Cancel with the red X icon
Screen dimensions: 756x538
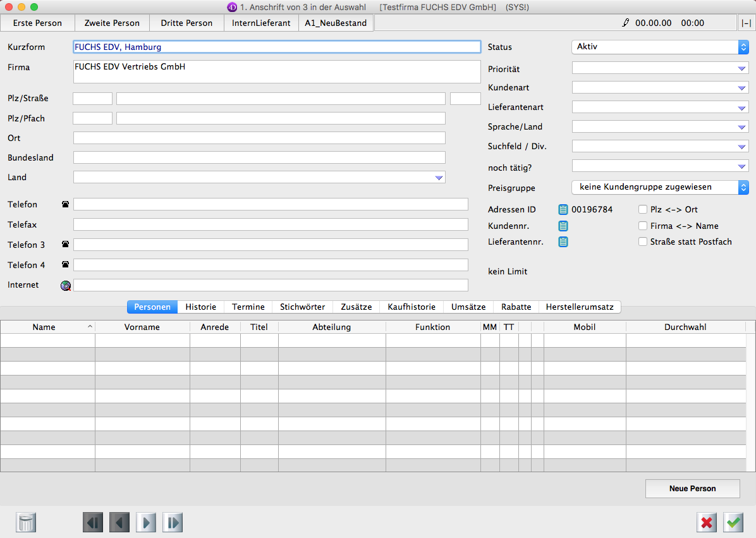[707, 522]
